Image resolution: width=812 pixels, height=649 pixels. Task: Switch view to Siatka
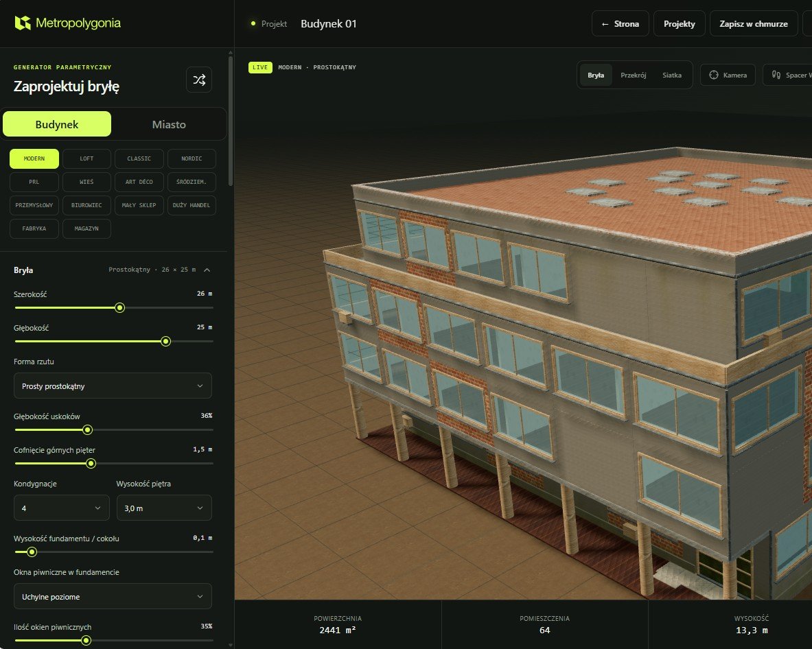tap(672, 75)
